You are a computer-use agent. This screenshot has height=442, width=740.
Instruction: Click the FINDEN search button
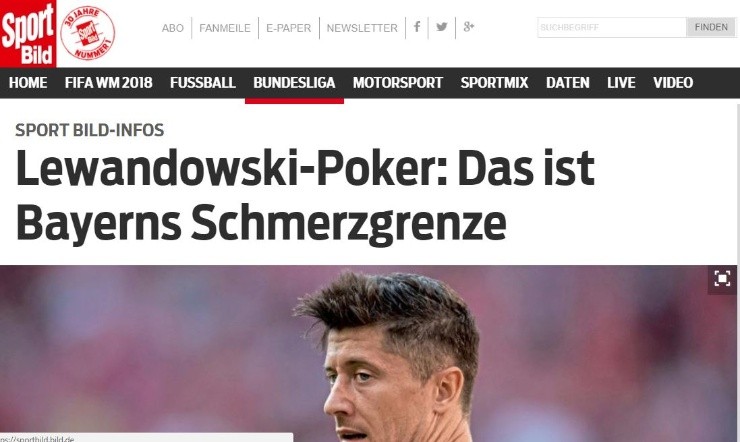click(x=711, y=27)
